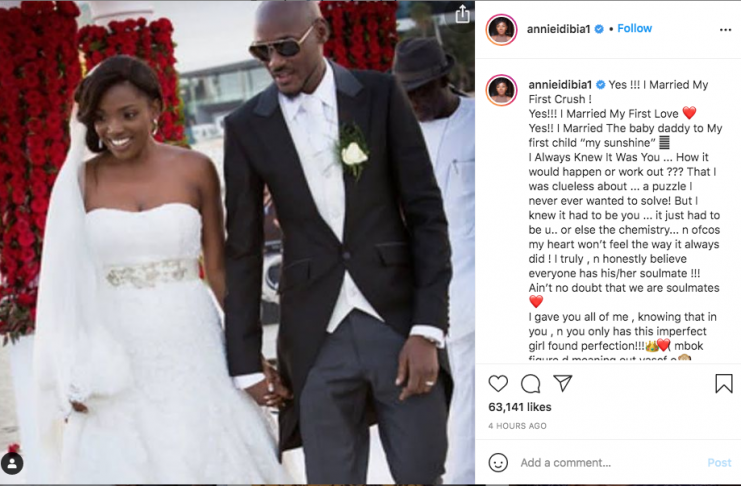Click the Post comment button
Viewport: 741px width, 486px height.
(x=719, y=463)
